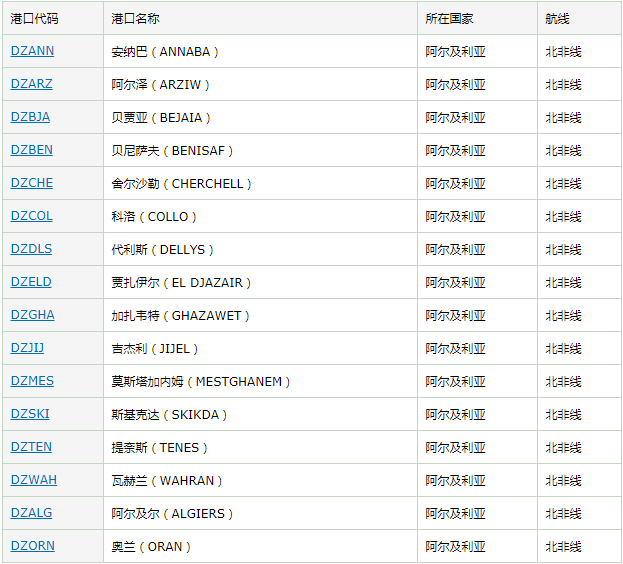Click the 港口代码 column header
This screenshot has width=623, height=564.
35,18
